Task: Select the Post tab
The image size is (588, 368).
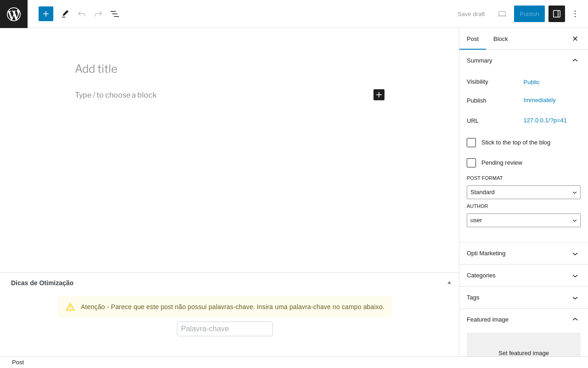Action: point(473,39)
